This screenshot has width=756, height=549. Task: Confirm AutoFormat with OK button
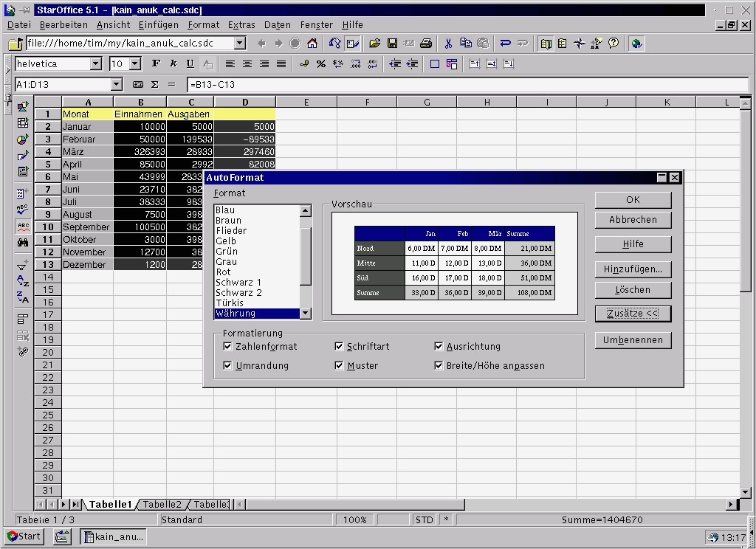coord(633,200)
